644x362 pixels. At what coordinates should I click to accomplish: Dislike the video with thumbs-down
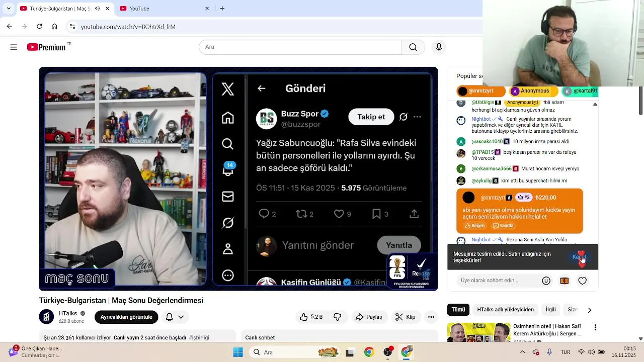338,317
